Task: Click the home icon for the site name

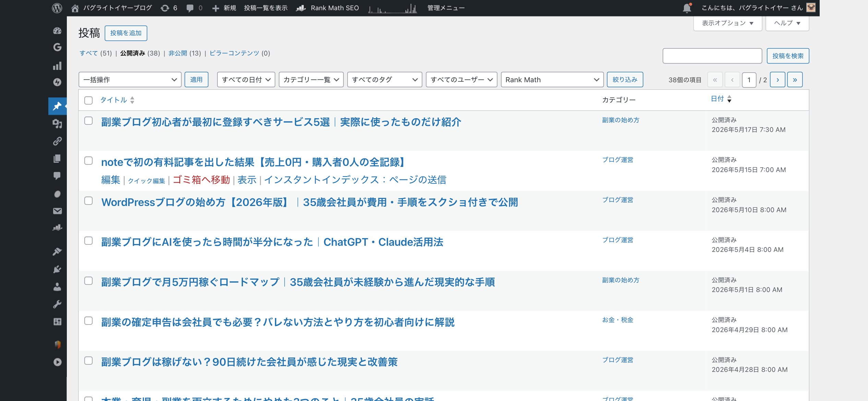Action: point(75,8)
